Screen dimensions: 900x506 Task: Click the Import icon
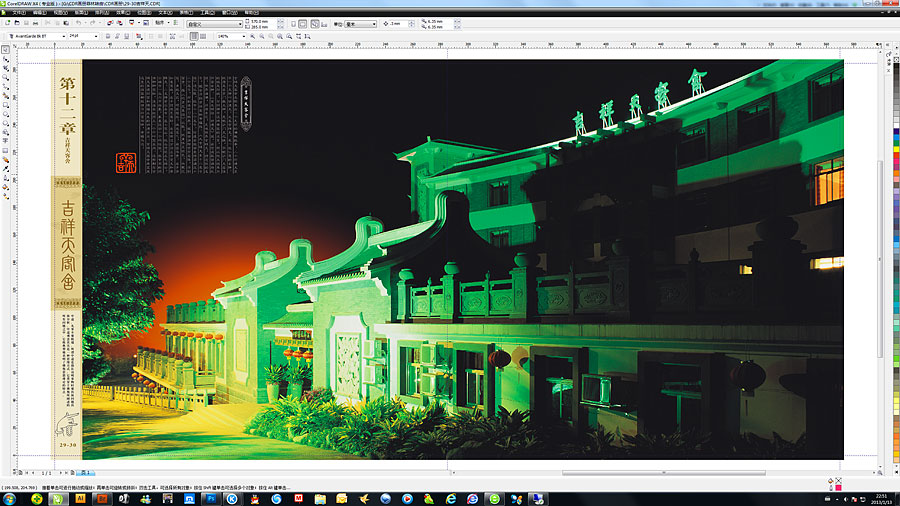(110, 23)
